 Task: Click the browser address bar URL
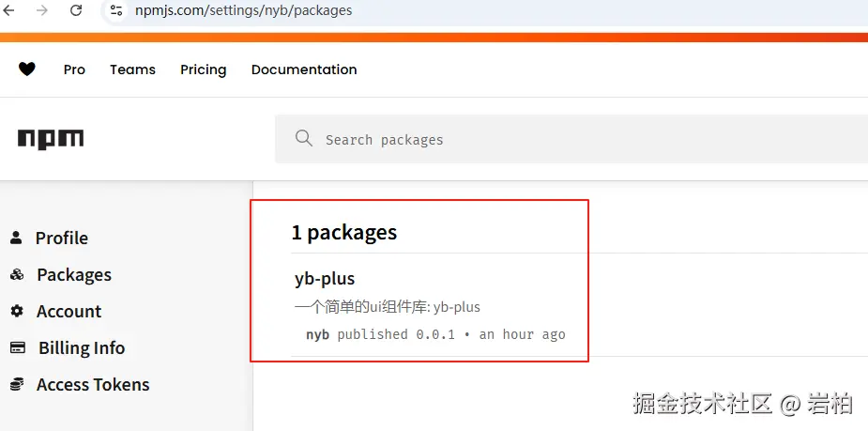click(244, 10)
